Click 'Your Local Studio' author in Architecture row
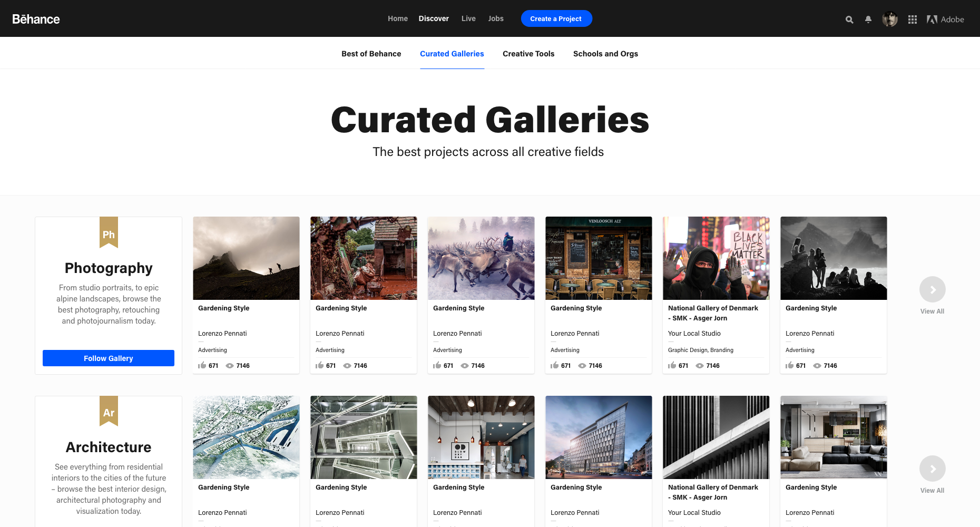The width and height of the screenshot is (980, 527). (694, 513)
